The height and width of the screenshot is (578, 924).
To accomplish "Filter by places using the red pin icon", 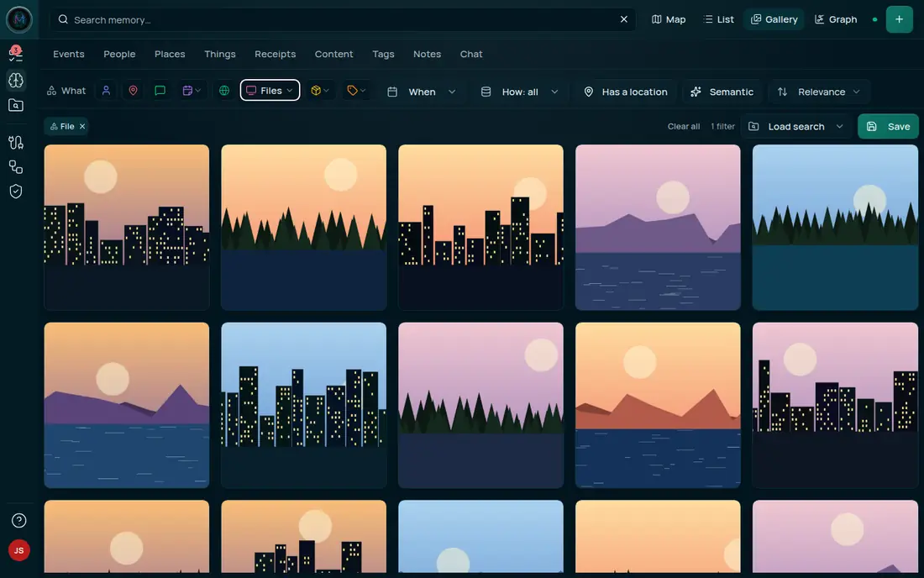I will tap(134, 90).
